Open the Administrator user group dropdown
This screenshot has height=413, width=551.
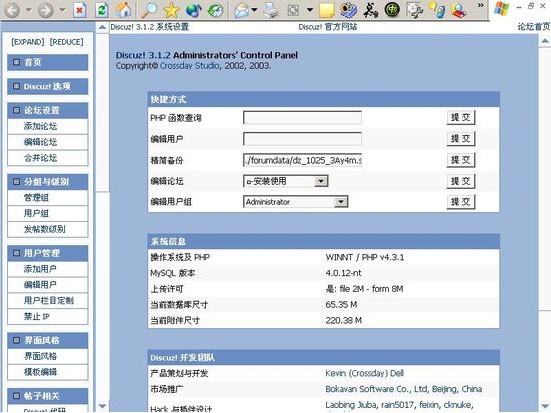[296, 202]
